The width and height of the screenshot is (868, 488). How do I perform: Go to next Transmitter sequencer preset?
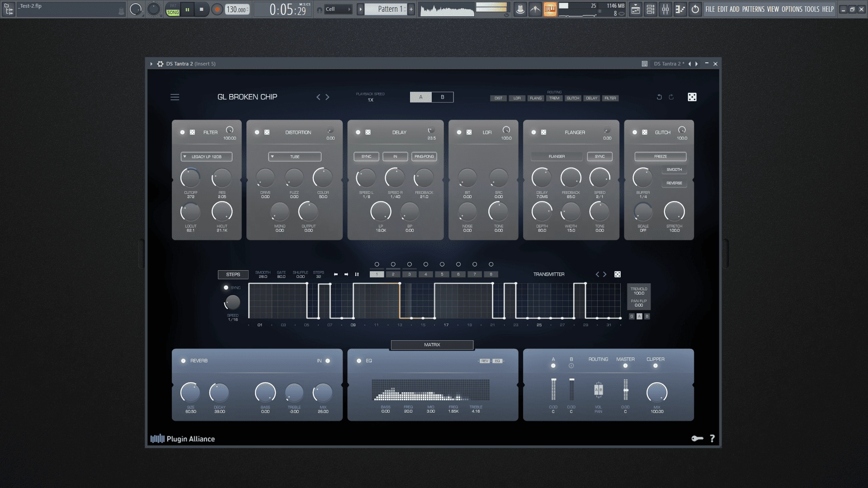[x=605, y=274]
